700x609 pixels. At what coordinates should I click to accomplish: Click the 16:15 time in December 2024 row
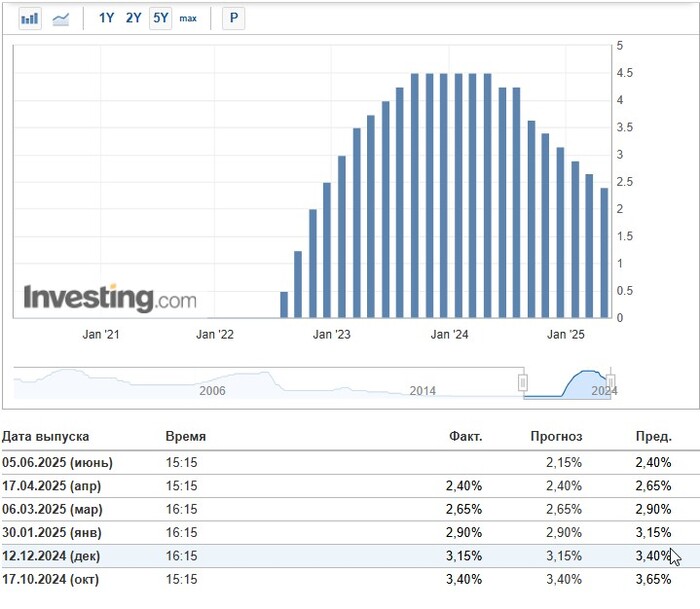tap(182, 556)
